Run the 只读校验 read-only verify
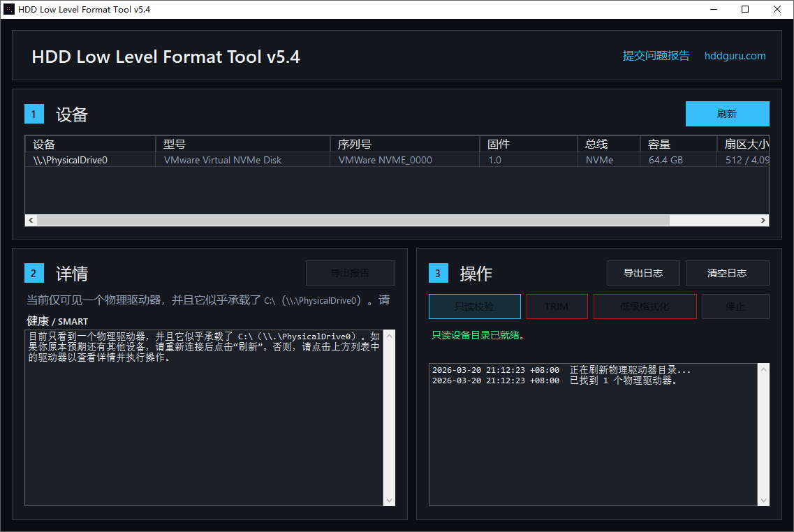 pyautogui.click(x=474, y=306)
